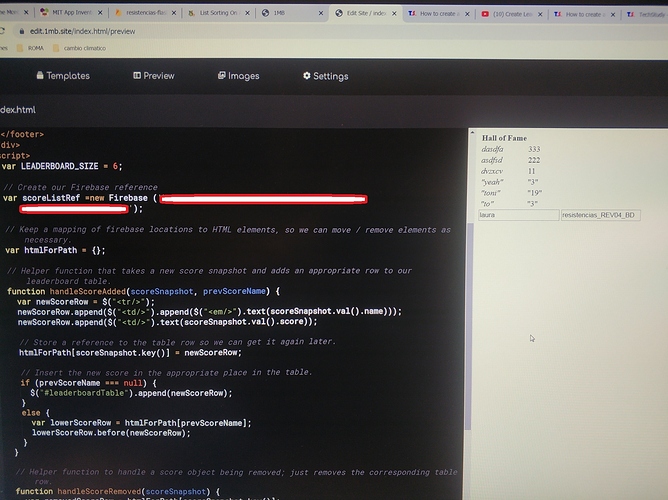
Task: Click the editor vertical scrollbar
Action: [469, 326]
